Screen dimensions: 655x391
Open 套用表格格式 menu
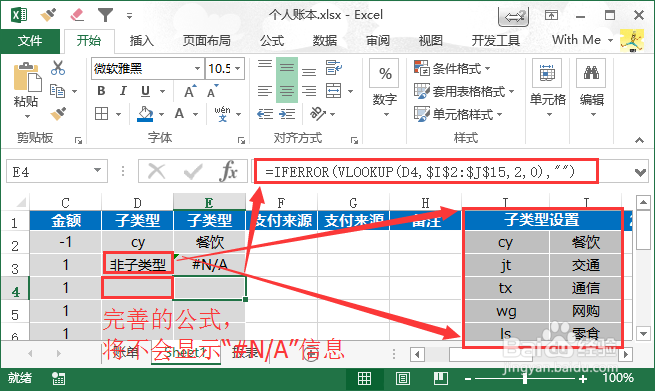tap(464, 91)
